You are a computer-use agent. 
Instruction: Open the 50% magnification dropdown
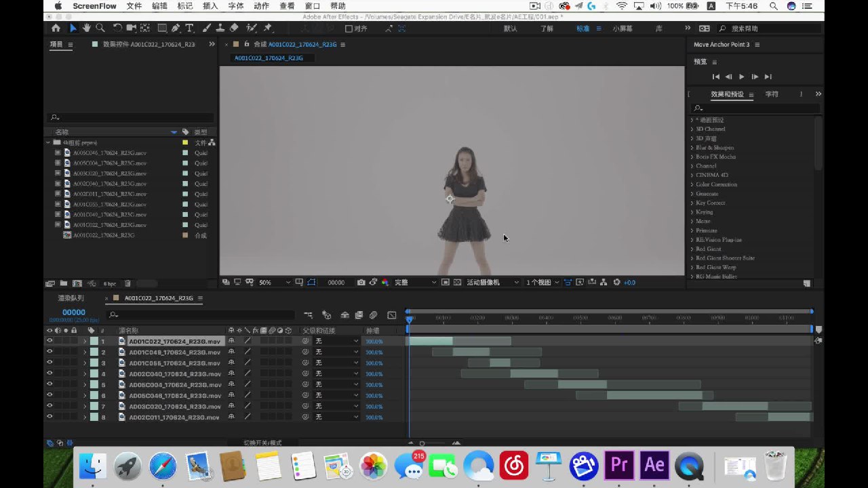(x=275, y=282)
